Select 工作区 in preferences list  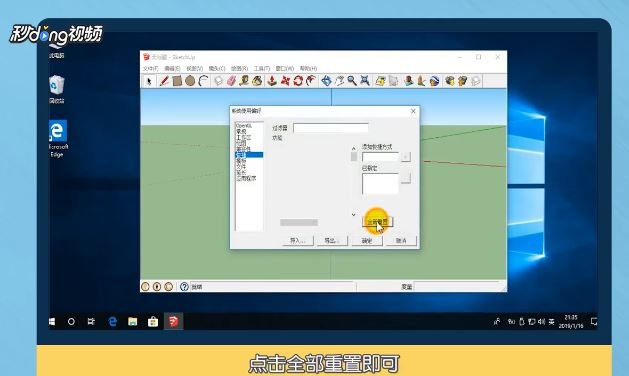click(x=243, y=137)
